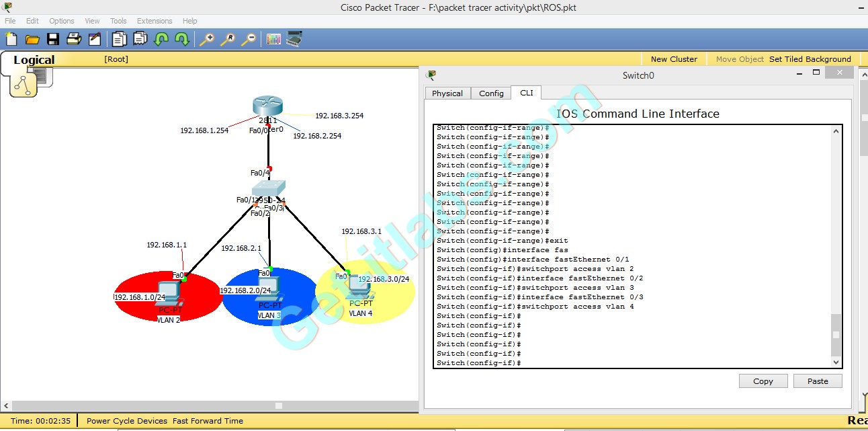The width and height of the screenshot is (868, 431).
Task: Reset the workspace zoom level
Action: pyautogui.click(x=228, y=39)
